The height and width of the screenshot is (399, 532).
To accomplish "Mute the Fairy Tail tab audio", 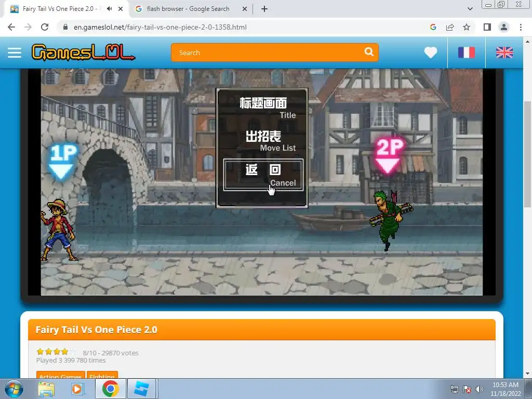I will click(x=109, y=9).
